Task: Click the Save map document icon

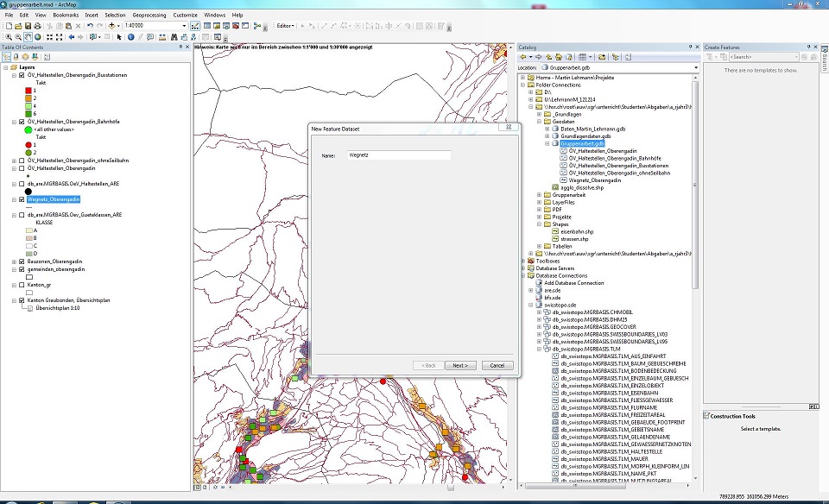Action: [x=28, y=26]
